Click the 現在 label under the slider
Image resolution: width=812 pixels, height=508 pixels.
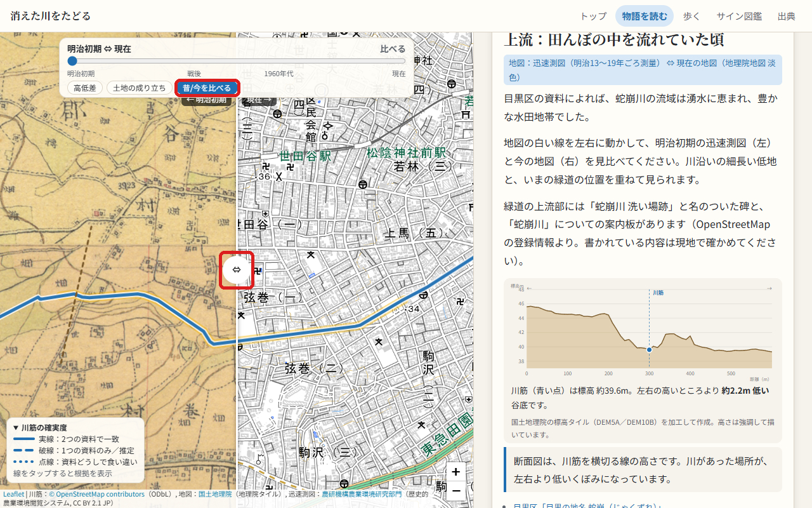(x=398, y=74)
